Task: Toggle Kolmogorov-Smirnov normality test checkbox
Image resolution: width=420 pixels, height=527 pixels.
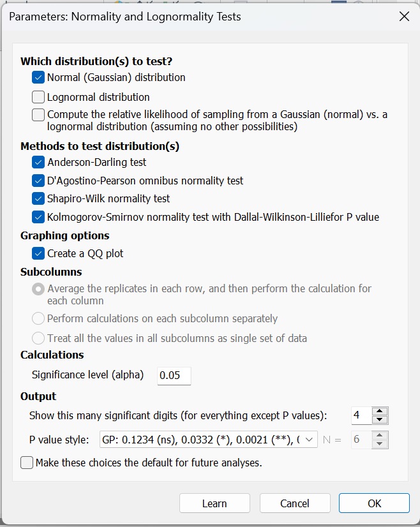Action: [x=38, y=217]
